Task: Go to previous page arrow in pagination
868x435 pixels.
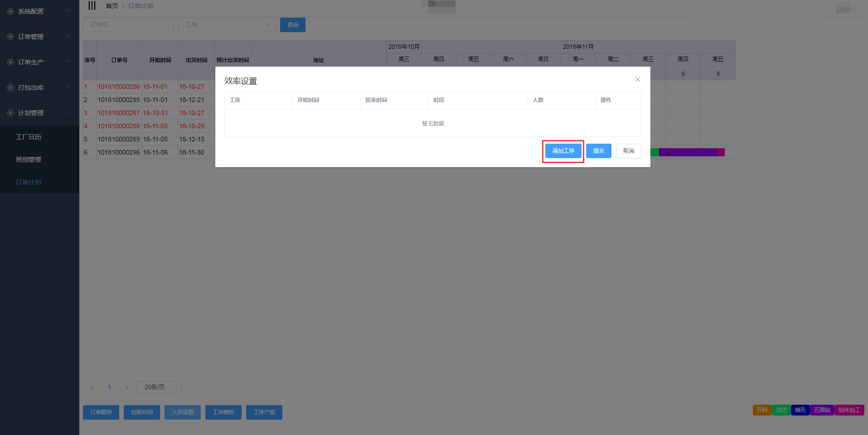Action: 92,387
